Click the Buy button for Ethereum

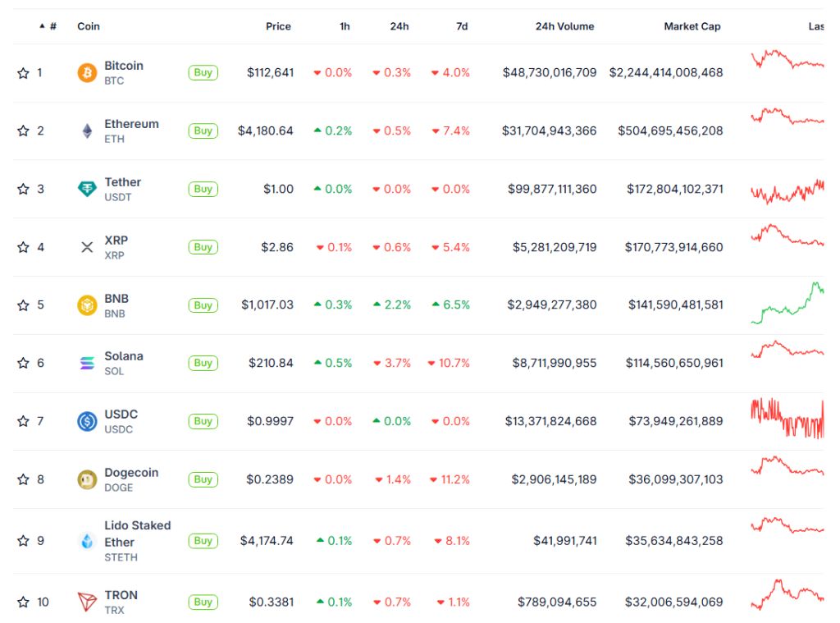pyautogui.click(x=203, y=131)
